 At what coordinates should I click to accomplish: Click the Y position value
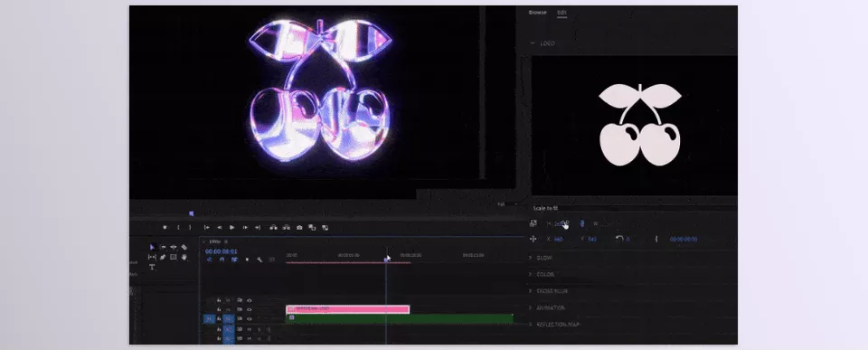point(592,239)
